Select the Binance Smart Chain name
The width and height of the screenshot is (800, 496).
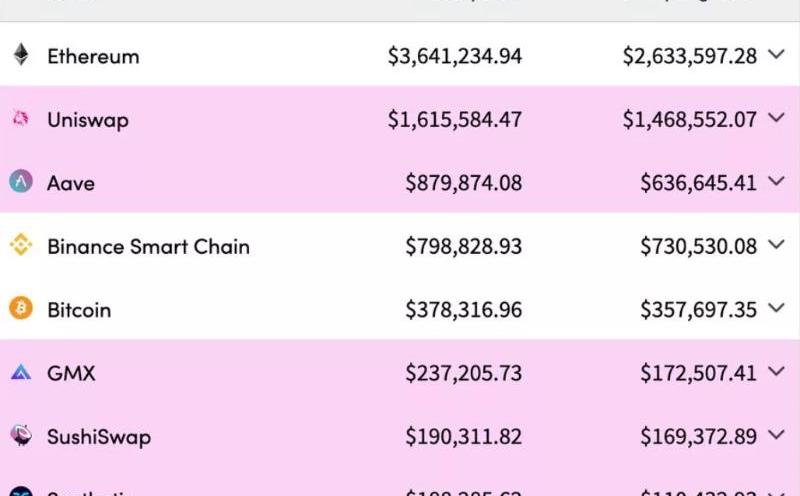click(x=148, y=247)
